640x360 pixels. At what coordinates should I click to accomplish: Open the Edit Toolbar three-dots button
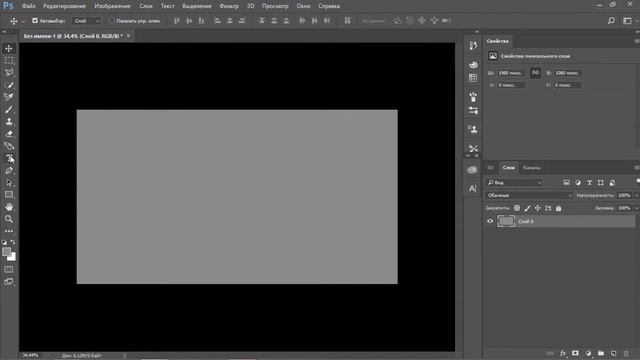pos(9,231)
